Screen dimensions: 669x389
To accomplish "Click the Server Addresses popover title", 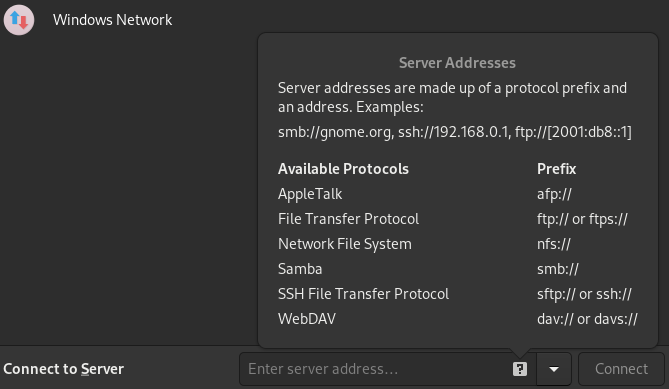I will (457, 63).
